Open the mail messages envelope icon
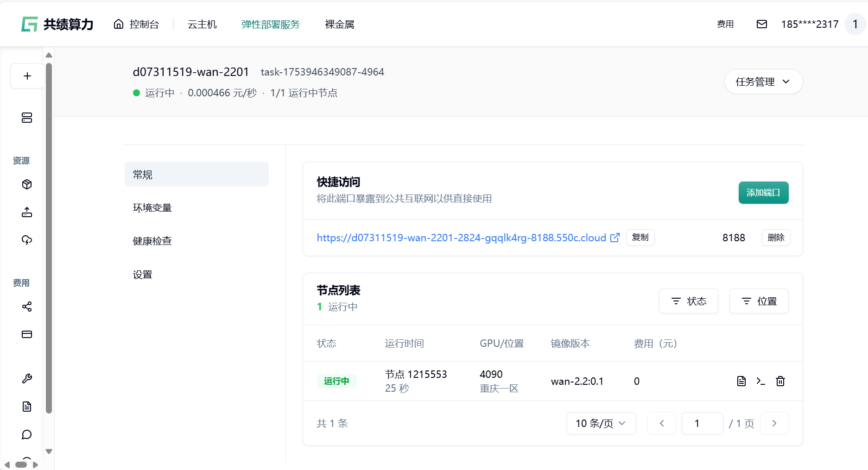 coord(761,24)
